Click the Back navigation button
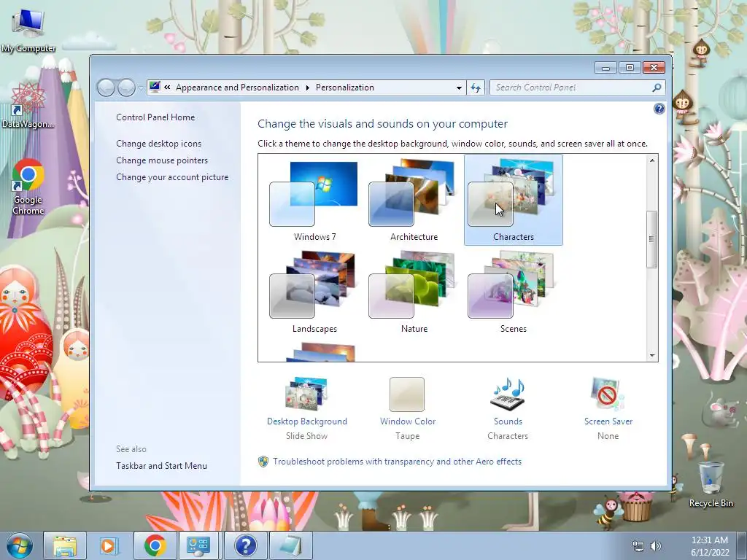Screen dimensions: 747x560 tap(106, 87)
